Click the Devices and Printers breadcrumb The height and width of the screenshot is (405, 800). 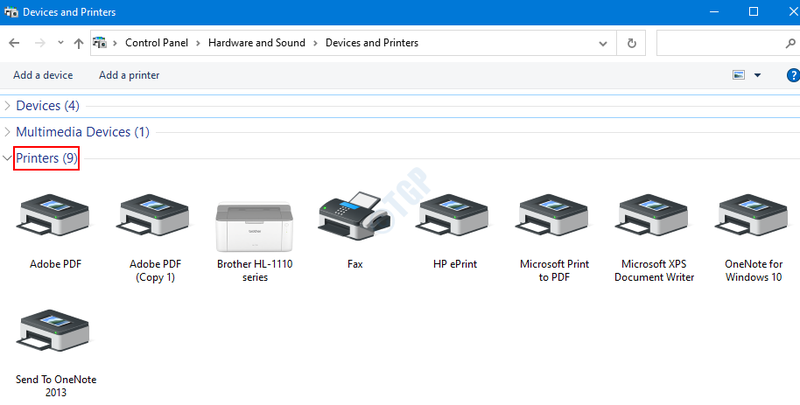[372, 43]
